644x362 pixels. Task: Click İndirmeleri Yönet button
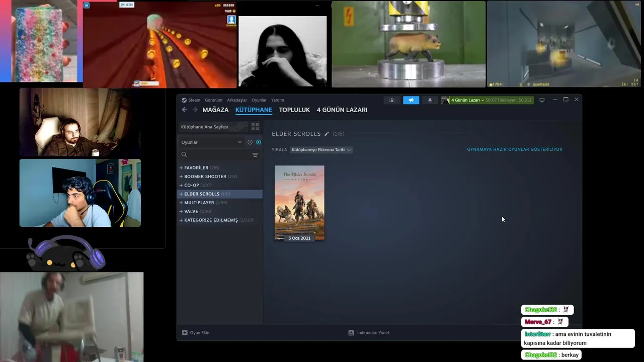pyautogui.click(x=369, y=333)
